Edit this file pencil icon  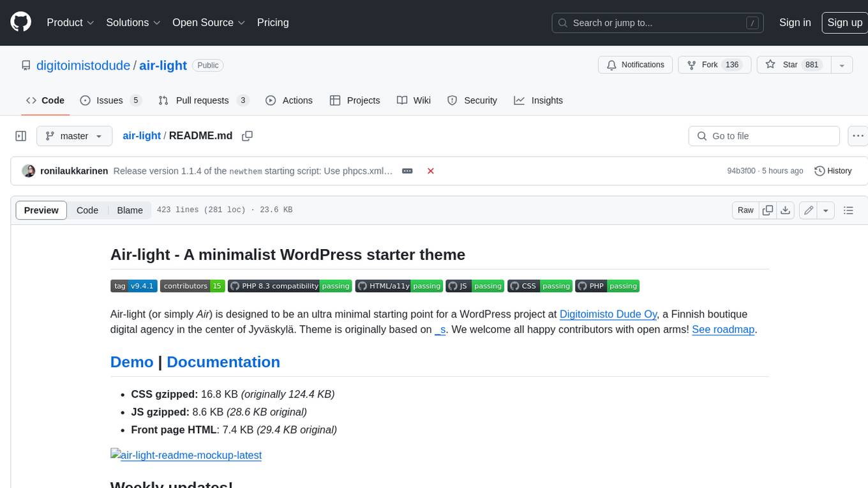point(809,210)
